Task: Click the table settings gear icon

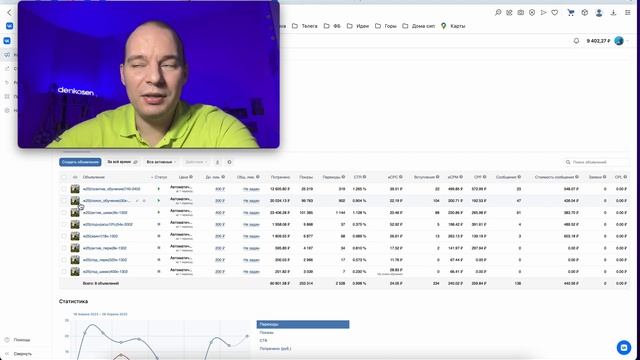Action: click(229, 162)
